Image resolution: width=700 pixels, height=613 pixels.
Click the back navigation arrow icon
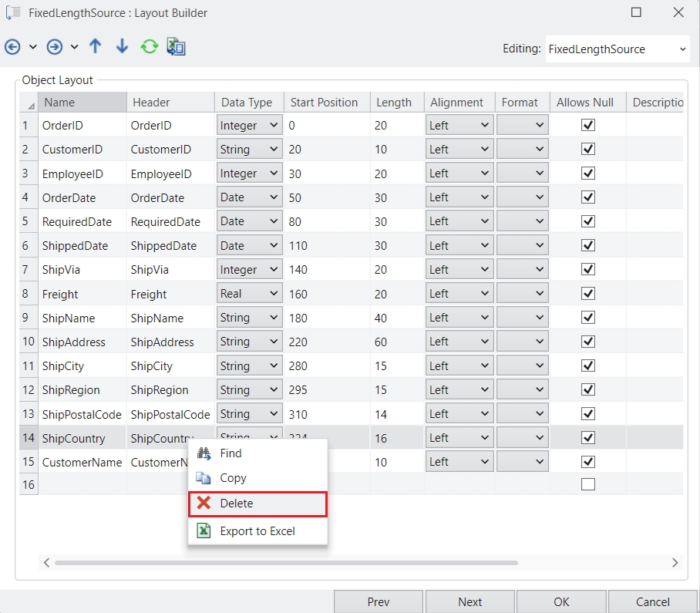pos(12,47)
